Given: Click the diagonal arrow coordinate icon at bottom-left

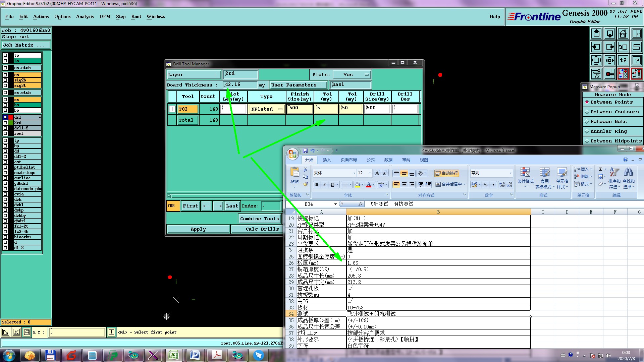Looking at the screenshot, I should (6, 332).
